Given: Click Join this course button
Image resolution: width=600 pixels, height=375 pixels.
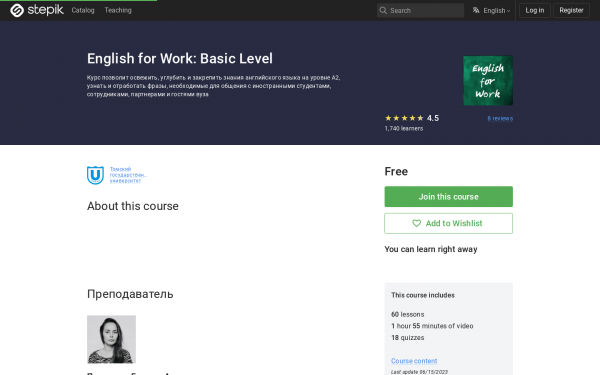Looking at the screenshot, I should (x=448, y=197).
